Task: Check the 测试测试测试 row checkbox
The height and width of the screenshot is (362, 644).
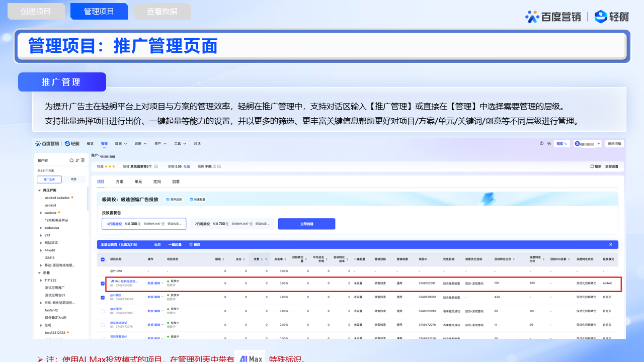Action: (103, 325)
